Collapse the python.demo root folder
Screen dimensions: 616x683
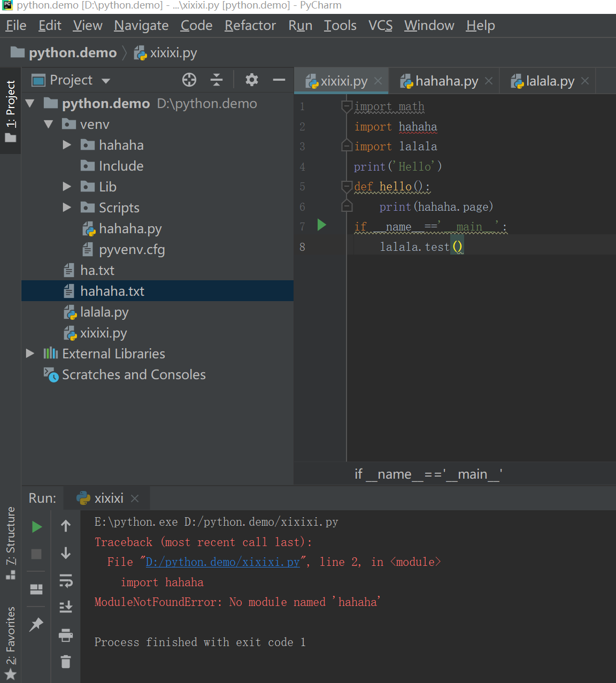pos(30,103)
